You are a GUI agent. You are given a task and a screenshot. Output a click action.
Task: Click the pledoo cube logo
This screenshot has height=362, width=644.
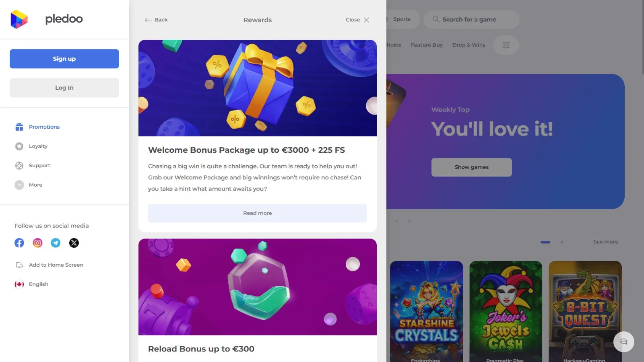click(19, 19)
